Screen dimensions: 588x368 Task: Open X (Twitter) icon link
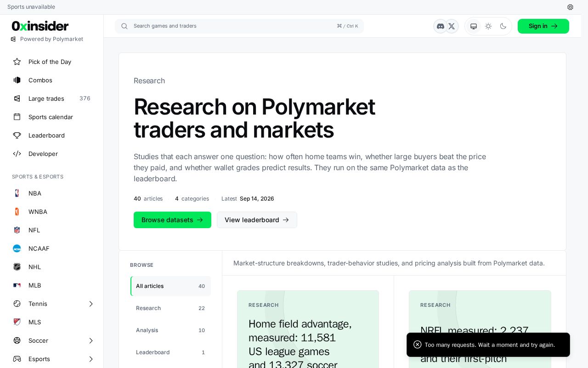pos(452,26)
